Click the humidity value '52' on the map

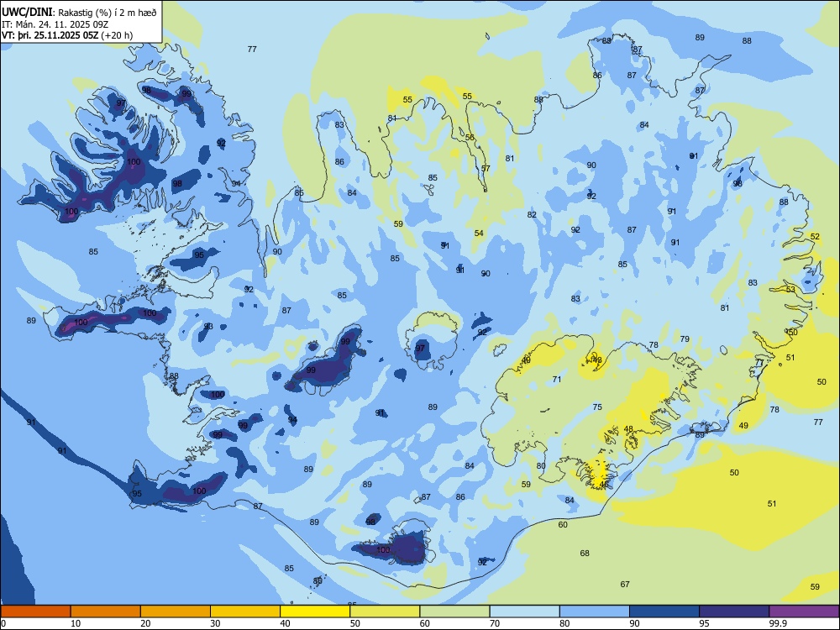[816, 237]
